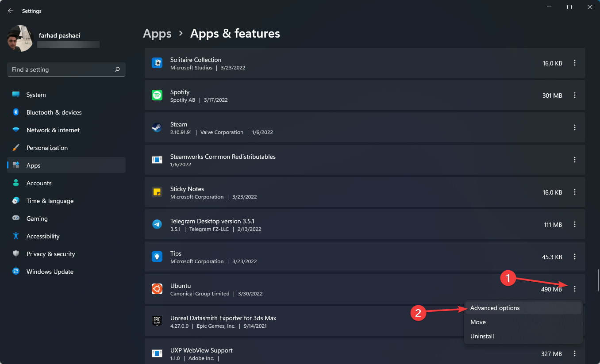Screen dimensions: 600x364
Task: Choose Advanced options from the context menu
Action: 495,308
